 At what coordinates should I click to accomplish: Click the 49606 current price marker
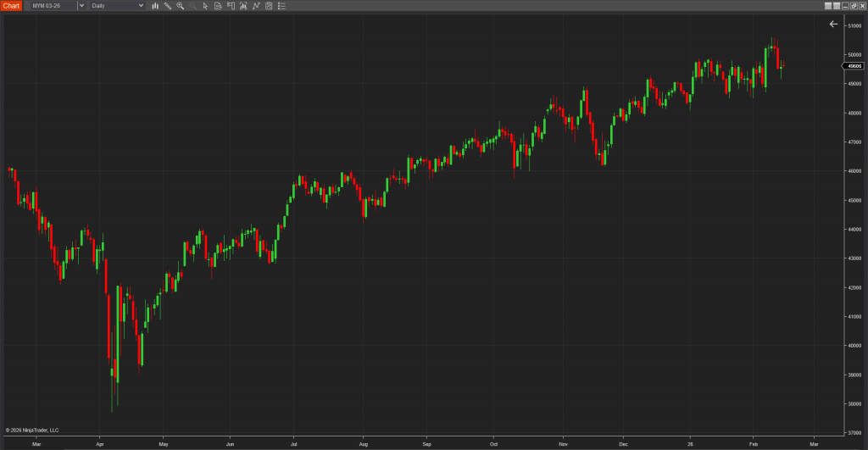pyautogui.click(x=852, y=66)
